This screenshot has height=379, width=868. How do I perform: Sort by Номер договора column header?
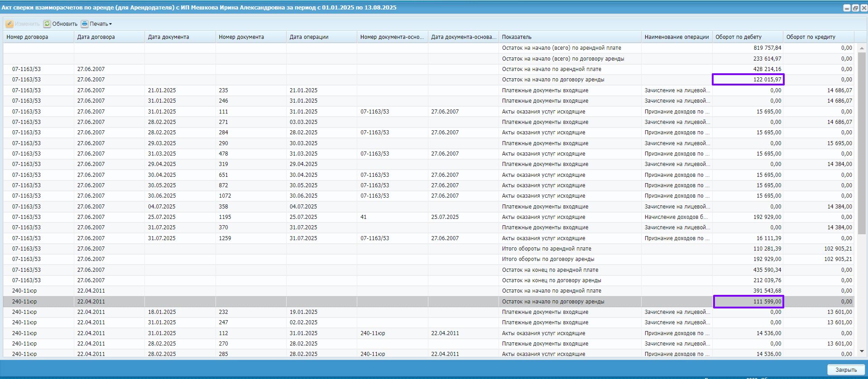coord(38,37)
